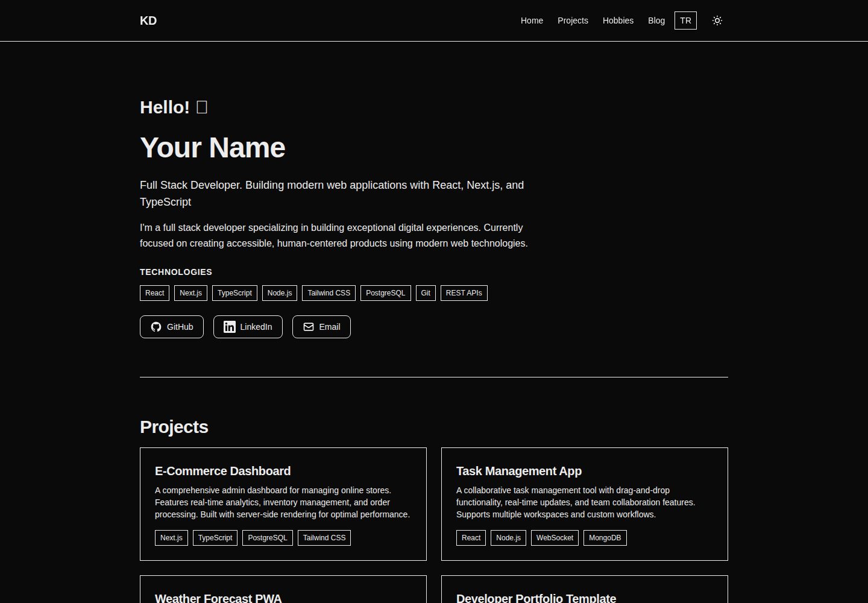Click Node.js tag in Task Management App card
868x603 pixels.
[x=508, y=538]
